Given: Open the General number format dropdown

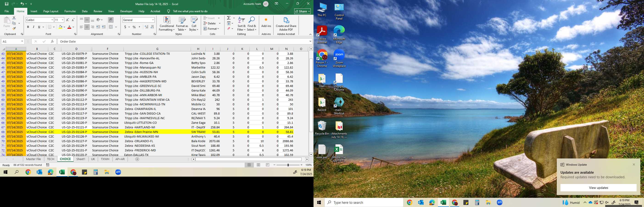Looking at the screenshot, I should click(153, 20).
